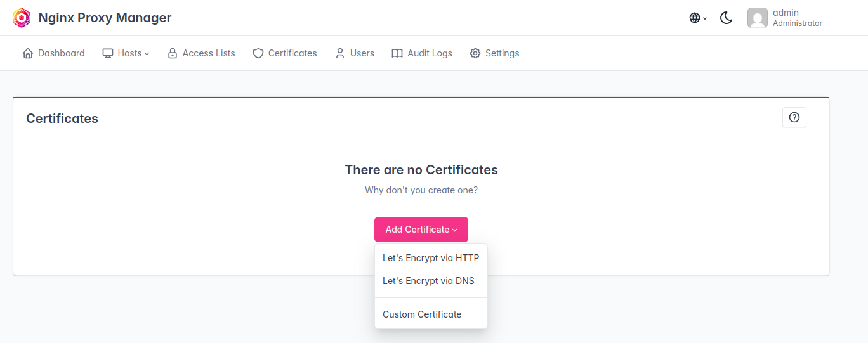View the Audit Logs
Image resolution: width=868 pixels, height=343 pixels.
[422, 53]
